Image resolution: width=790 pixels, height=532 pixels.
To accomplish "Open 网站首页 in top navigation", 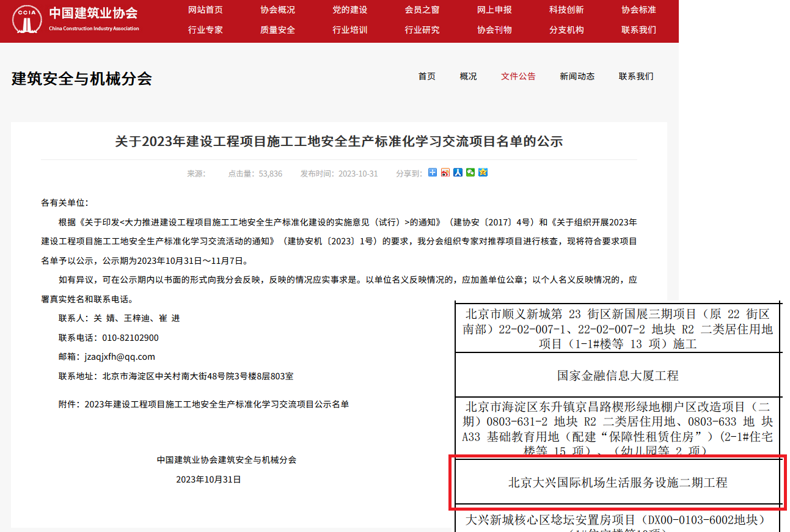I will pos(205,10).
